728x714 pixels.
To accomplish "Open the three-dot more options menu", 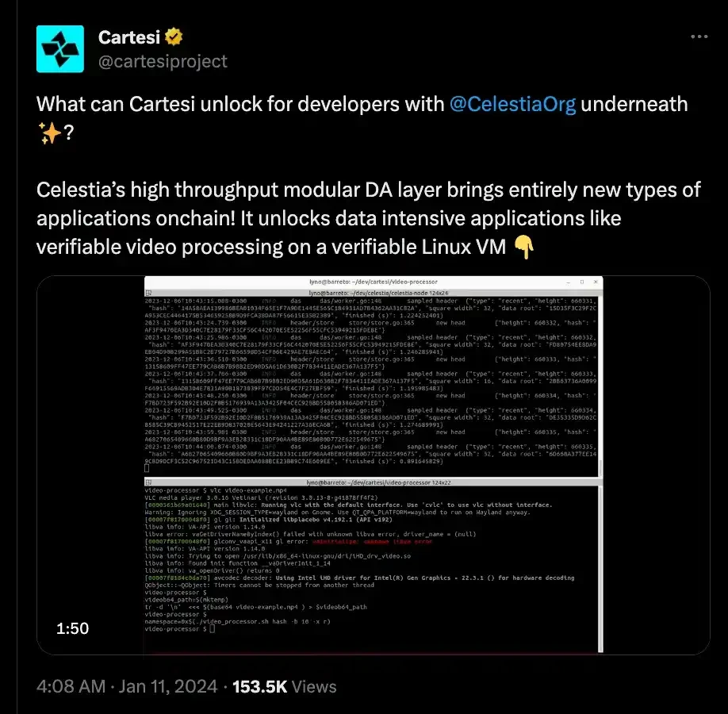I will 699,36.
